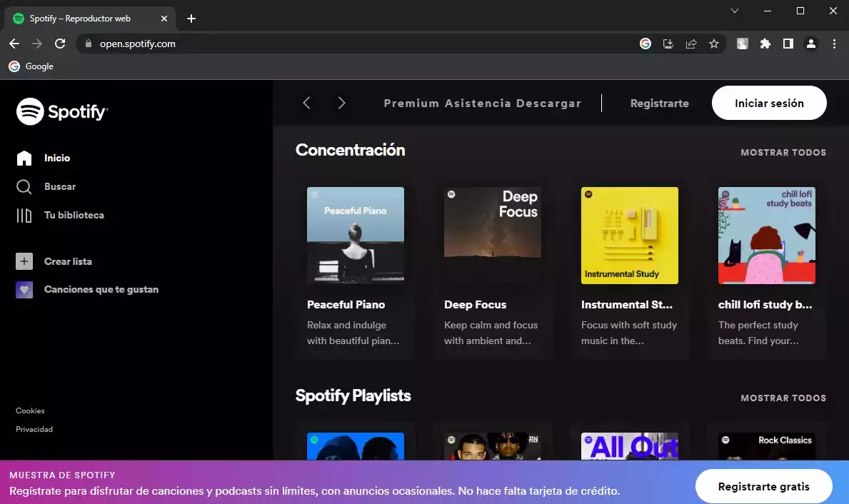
Task: Open Tu biblioteca library icon
Action: tap(24, 216)
